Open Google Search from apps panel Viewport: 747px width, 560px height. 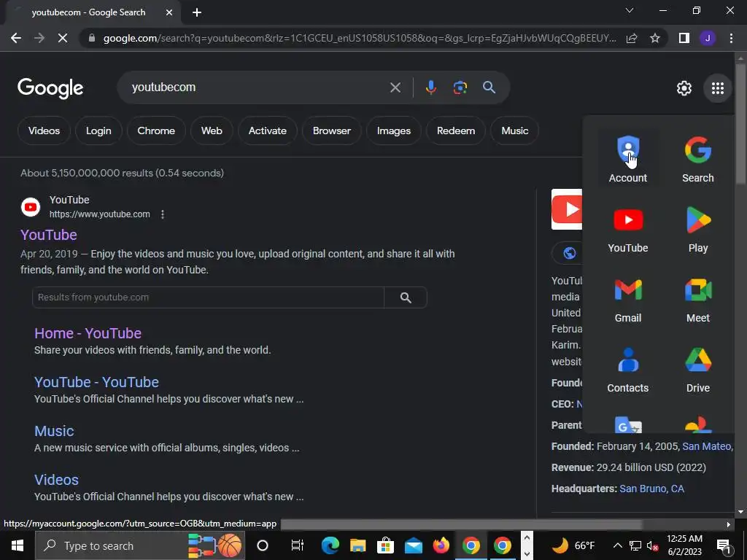(698, 160)
